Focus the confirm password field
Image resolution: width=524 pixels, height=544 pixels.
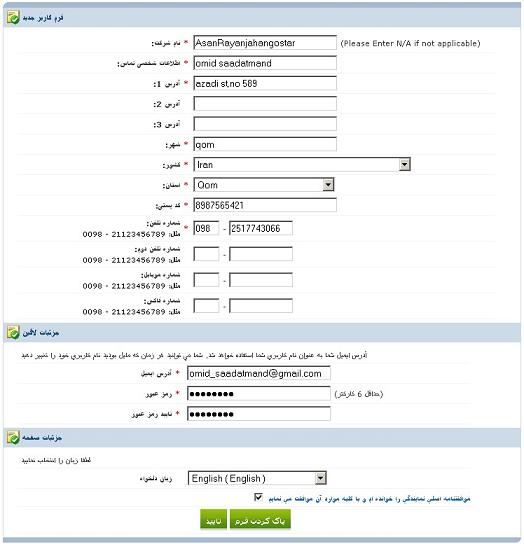tap(259, 414)
